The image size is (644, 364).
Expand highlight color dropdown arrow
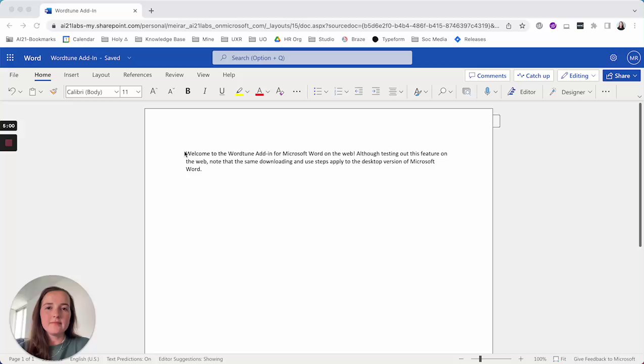pos(247,92)
